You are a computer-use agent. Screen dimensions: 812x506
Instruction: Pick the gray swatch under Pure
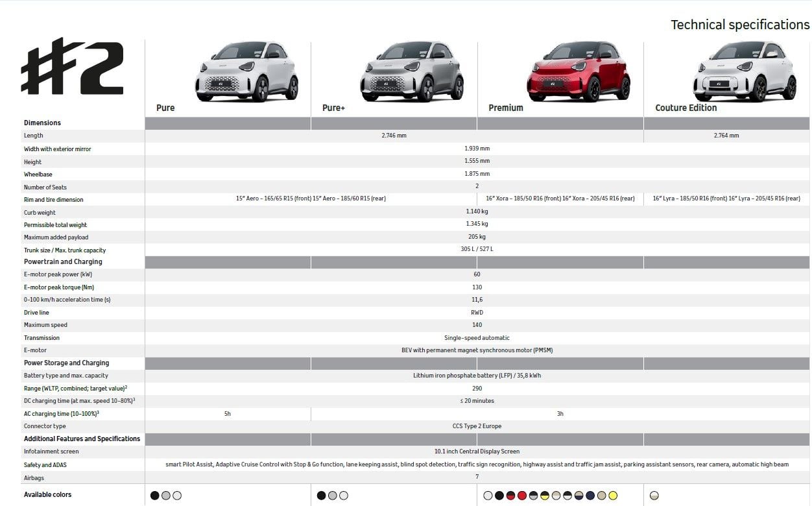click(x=166, y=496)
